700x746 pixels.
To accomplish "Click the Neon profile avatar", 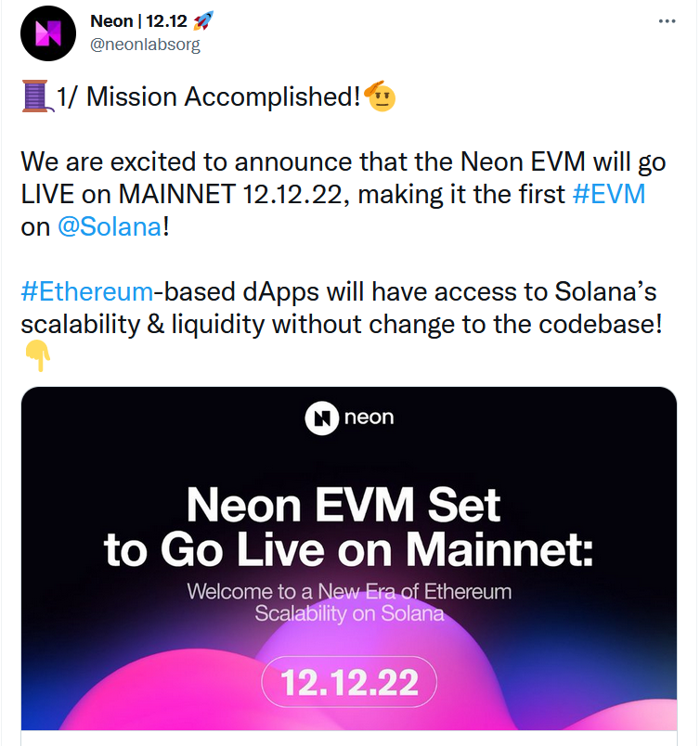I will click(47, 33).
